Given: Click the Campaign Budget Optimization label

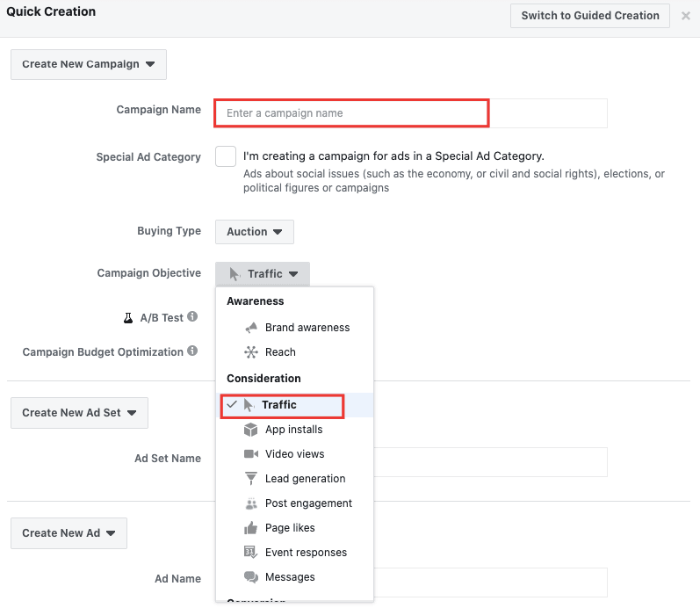Looking at the screenshot, I should [x=103, y=352].
